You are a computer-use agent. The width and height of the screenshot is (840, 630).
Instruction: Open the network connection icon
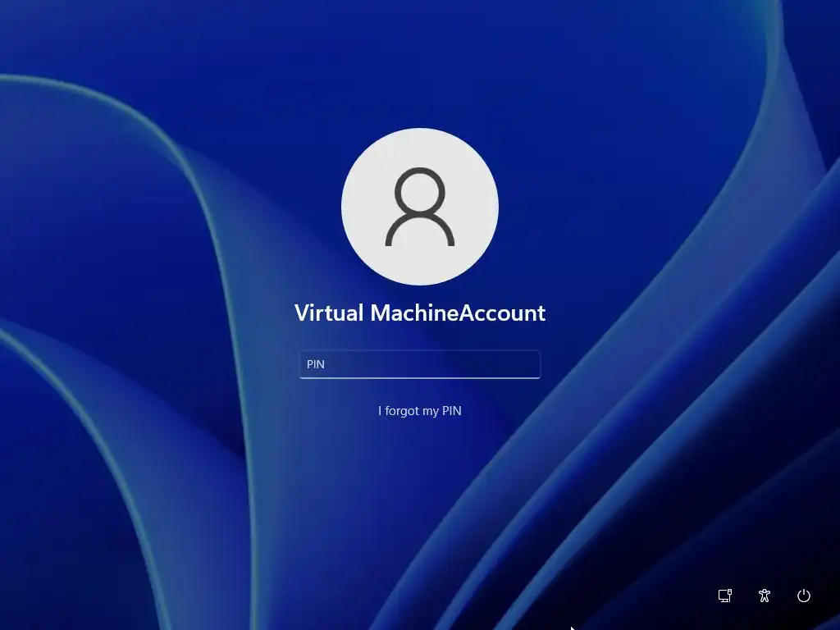click(725, 596)
